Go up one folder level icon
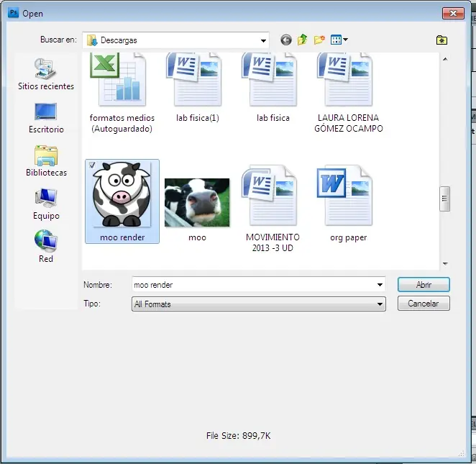 pyautogui.click(x=303, y=40)
